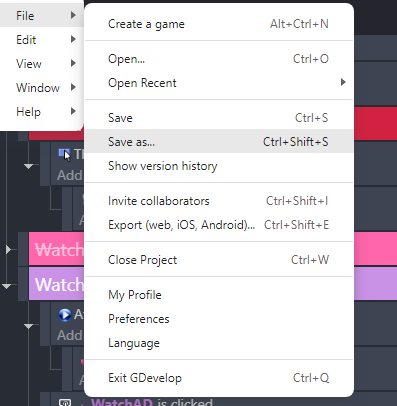
Task: Click the blue play icon beside the action
Action: [65, 315]
